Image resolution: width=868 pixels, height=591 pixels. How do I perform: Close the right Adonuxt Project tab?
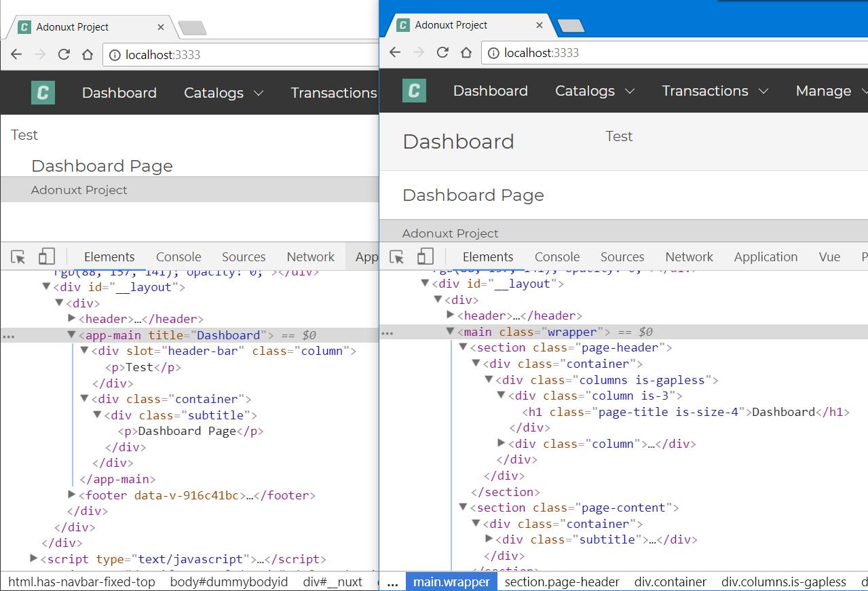(540, 25)
